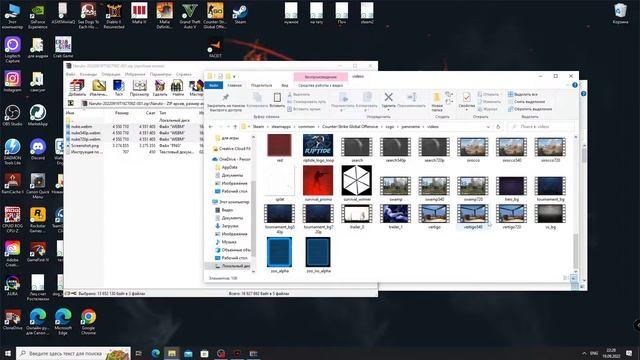This screenshot has height=360, width=640.
Task: Select the survival_winner hexagon thumbnail
Action: (x=357, y=183)
